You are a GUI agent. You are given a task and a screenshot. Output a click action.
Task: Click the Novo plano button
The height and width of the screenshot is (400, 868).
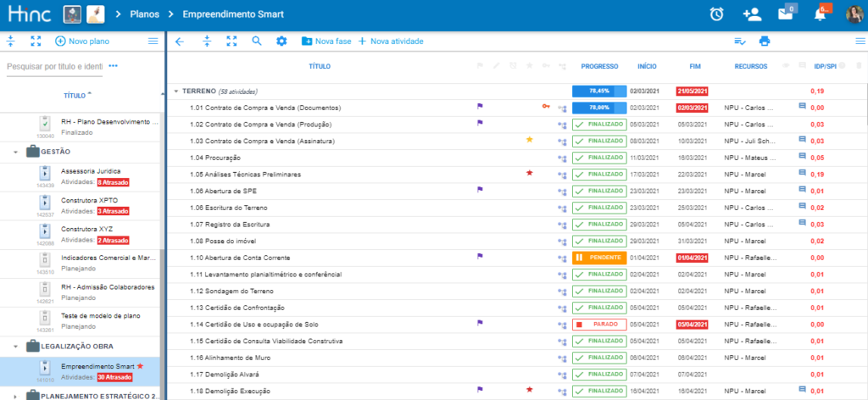pos(81,41)
